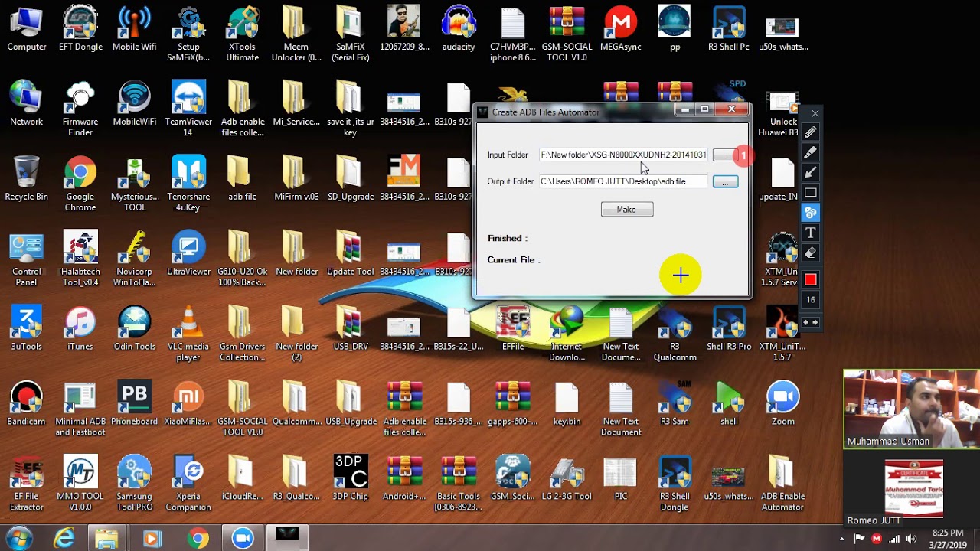Select the XTools Ultimate shortcut

[x=242, y=34]
